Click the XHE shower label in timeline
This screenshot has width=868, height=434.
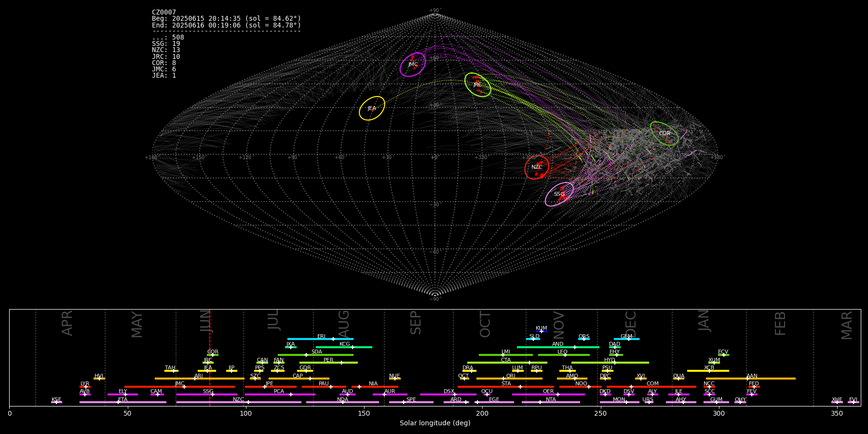tap(837, 400)
